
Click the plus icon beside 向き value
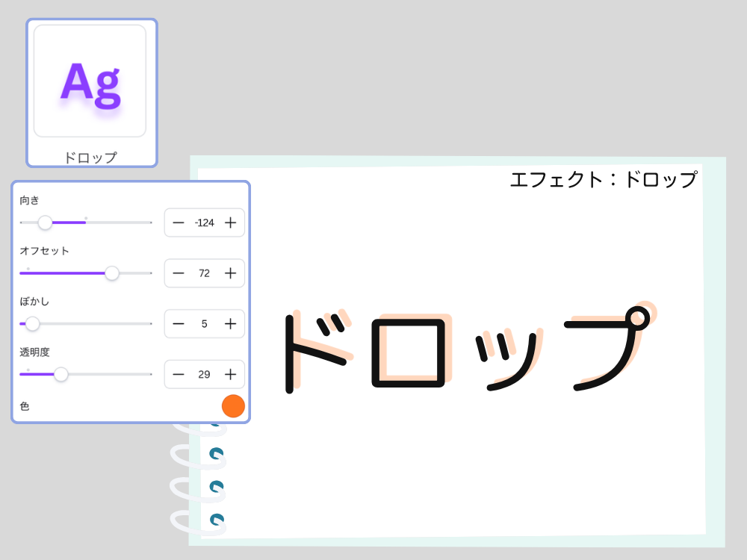click(230, 223)
